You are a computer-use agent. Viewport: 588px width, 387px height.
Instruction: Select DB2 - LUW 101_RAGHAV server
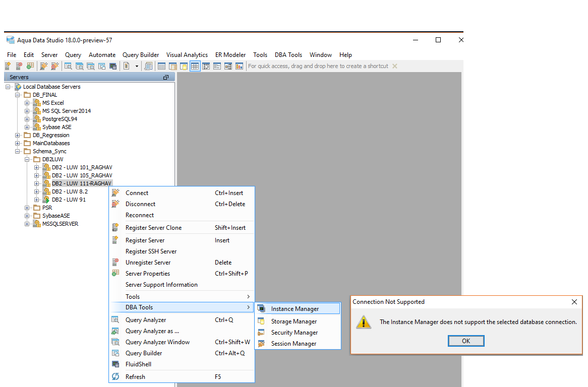click(82, 167)
